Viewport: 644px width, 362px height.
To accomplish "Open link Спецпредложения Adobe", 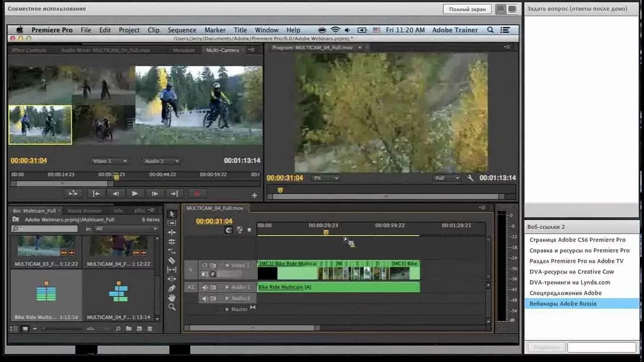I will click(x=566, y=293).
